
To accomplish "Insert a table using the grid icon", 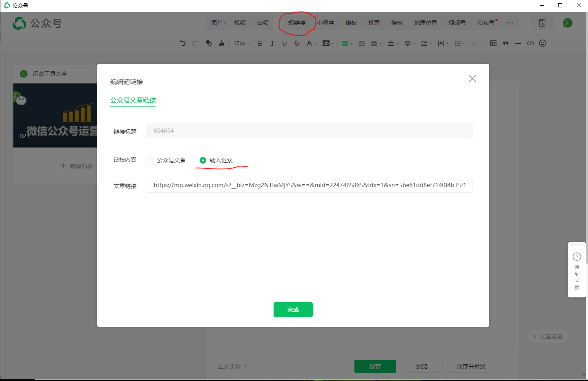I will click(493, 43).
